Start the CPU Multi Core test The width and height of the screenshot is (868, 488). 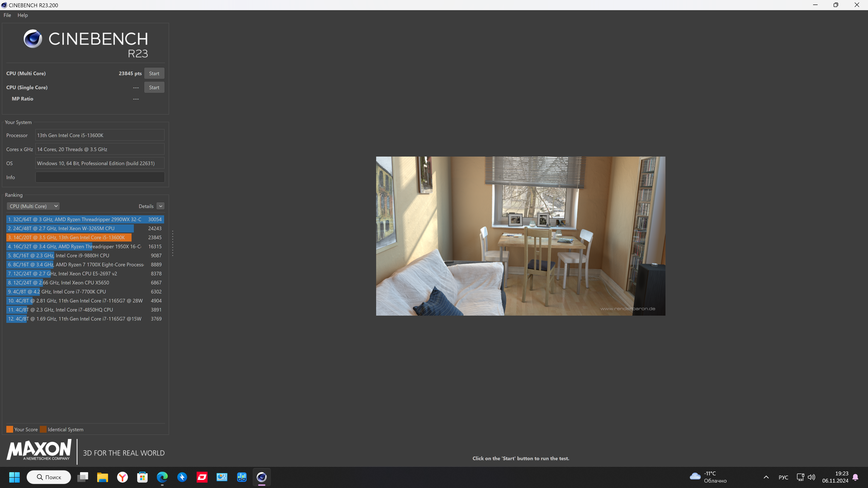click(x=154, y=73)
